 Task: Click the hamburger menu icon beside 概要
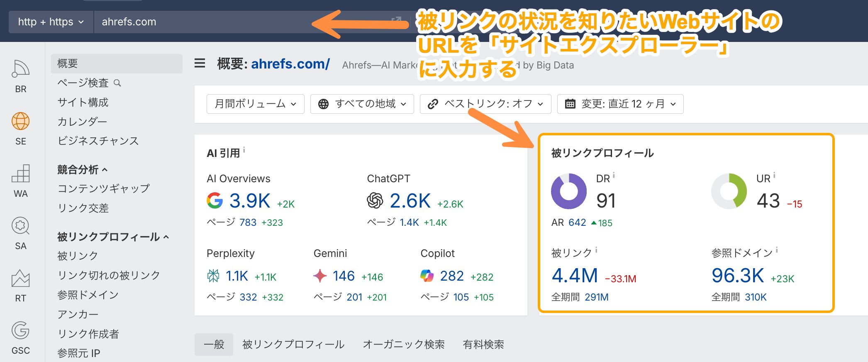click(x=200, y=64)
